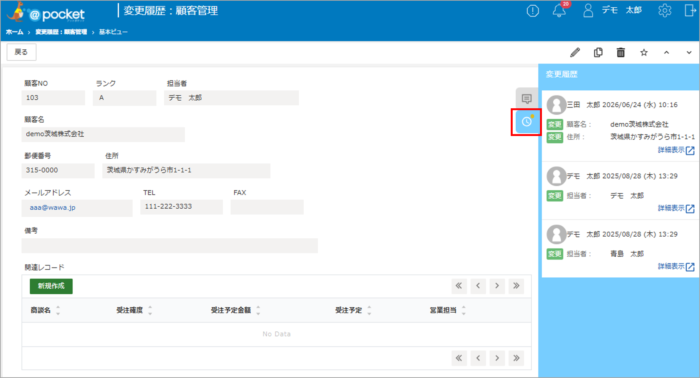Click the 2026/06/24 (水) 10:16 timestamp
The height and width of the screenshot is (378, 700).
pos(640,105)
